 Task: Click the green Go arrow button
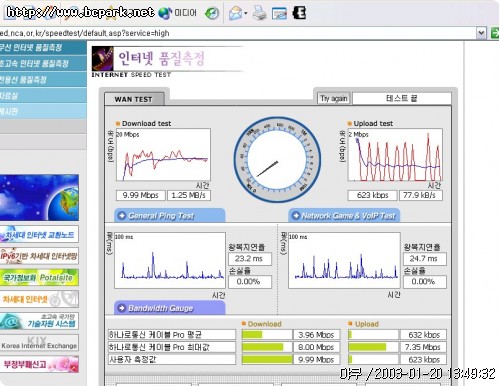tap(495, 33)
